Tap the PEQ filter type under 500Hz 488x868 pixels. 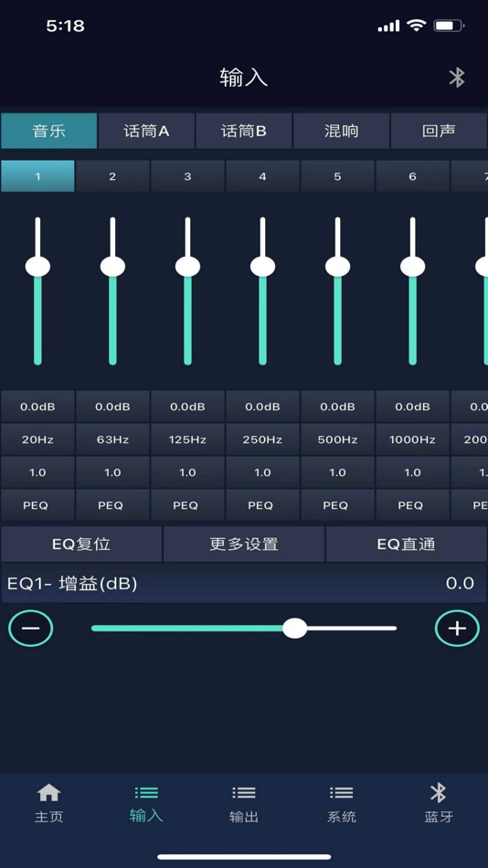coord(337,505)
